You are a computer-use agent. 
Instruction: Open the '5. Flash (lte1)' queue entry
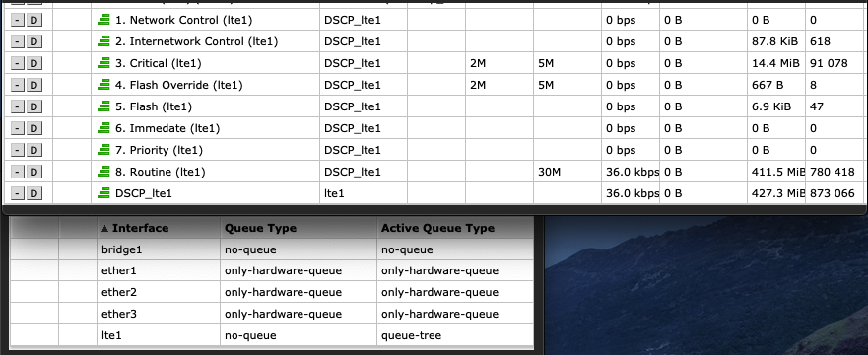(x=154, y=106)
